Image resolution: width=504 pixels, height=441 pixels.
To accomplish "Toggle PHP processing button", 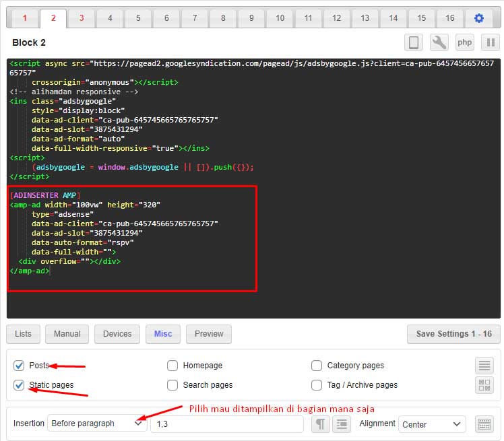I will 465,42.
